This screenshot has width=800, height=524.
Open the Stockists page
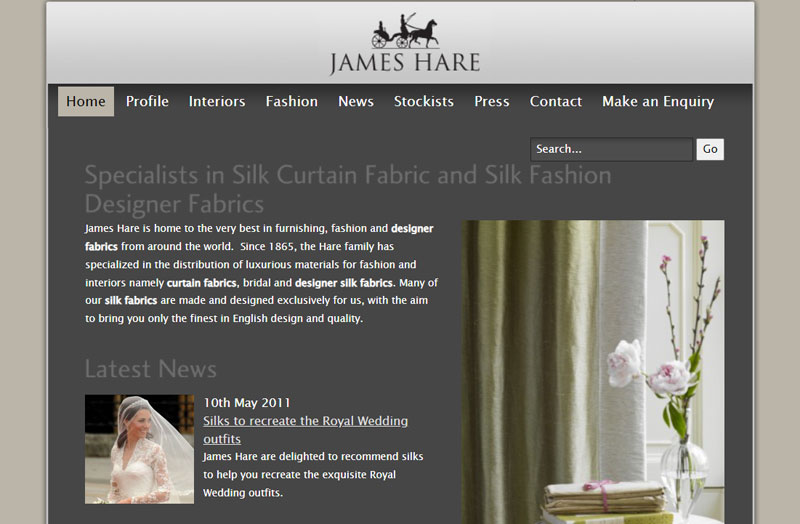(x=424, y=101)
